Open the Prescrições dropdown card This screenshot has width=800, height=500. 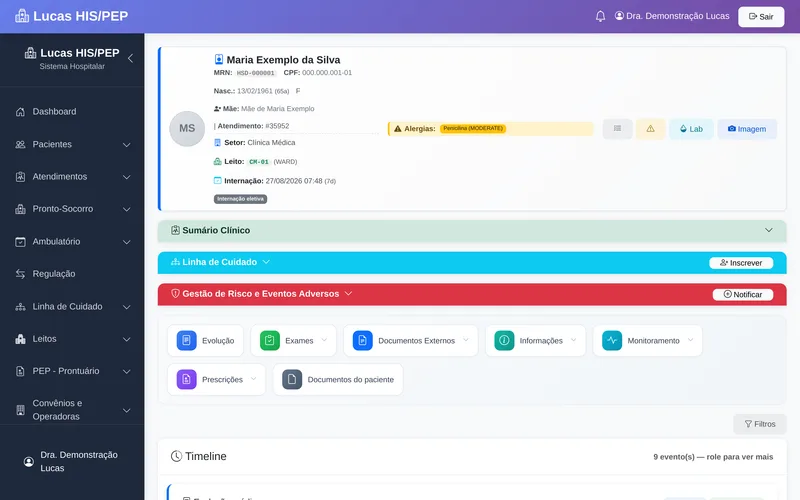point(217,379)
